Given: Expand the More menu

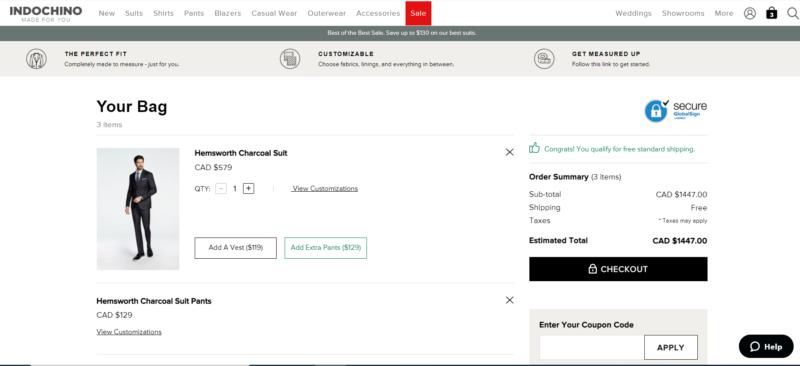Looking at the screenshot, I should pyautogui.click(x=723, y=13).
